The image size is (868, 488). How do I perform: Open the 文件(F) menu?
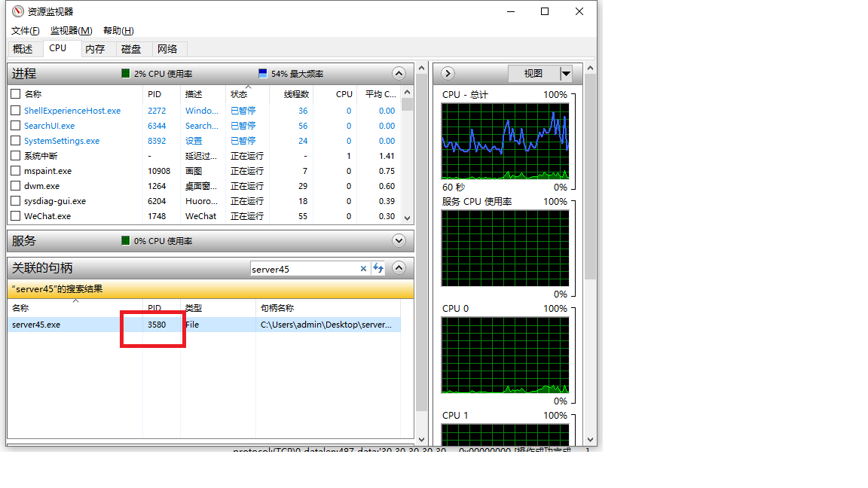26,30
